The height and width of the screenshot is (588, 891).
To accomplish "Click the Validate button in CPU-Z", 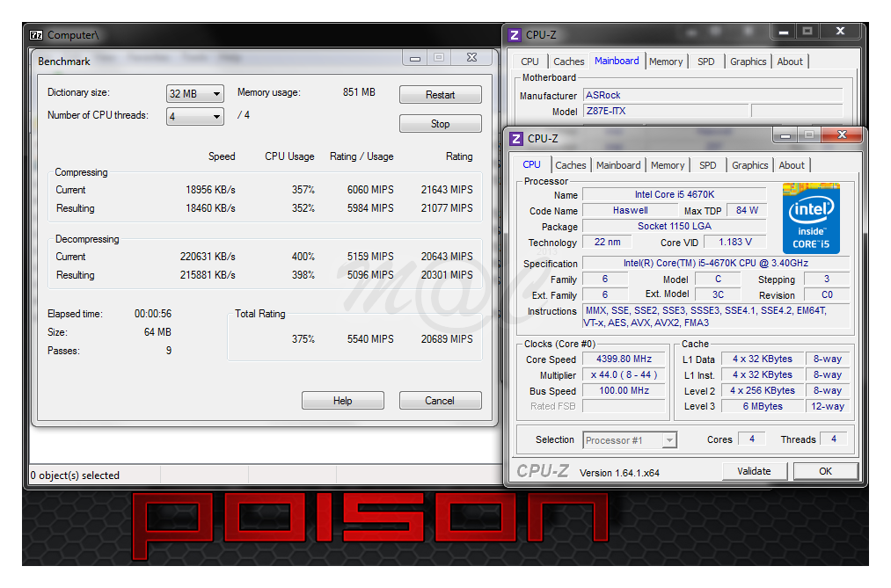I will pyautogui.click(x=754, y=471).
